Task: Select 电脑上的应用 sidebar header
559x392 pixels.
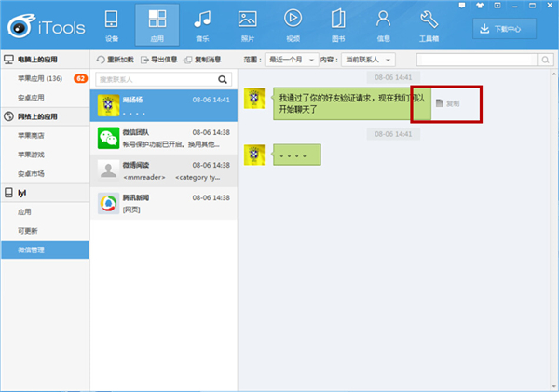Action: pos(45,60)
